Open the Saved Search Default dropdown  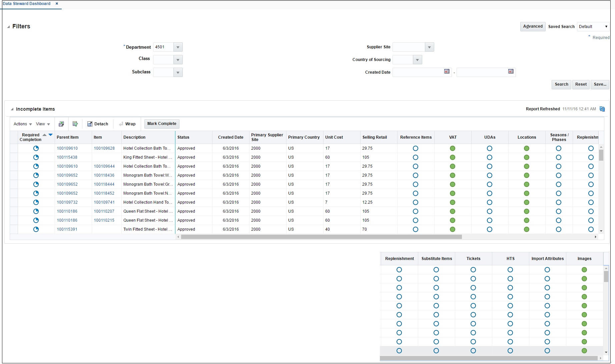[606, 26]
